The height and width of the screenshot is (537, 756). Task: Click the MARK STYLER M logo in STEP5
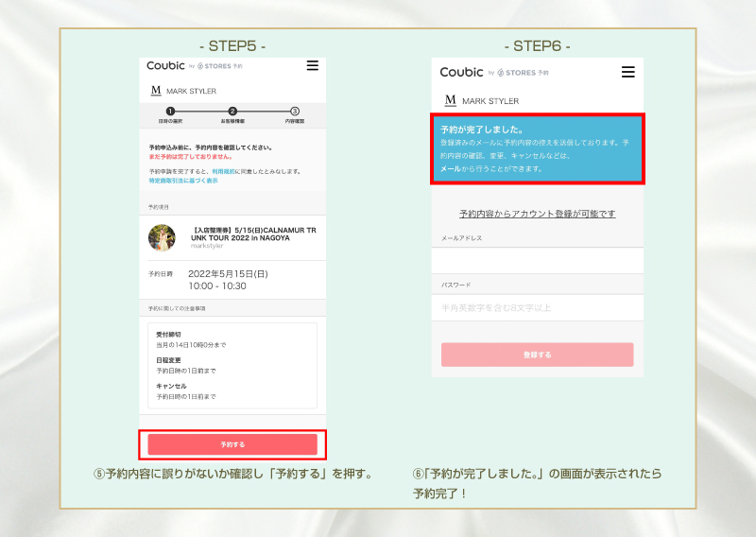(x=156, y=91)
